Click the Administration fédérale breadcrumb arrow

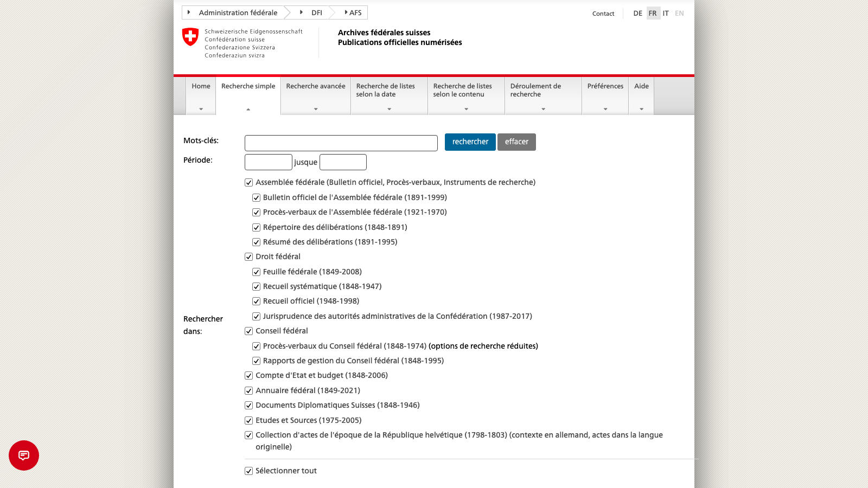pyautogui.click(x=189, y=11)
